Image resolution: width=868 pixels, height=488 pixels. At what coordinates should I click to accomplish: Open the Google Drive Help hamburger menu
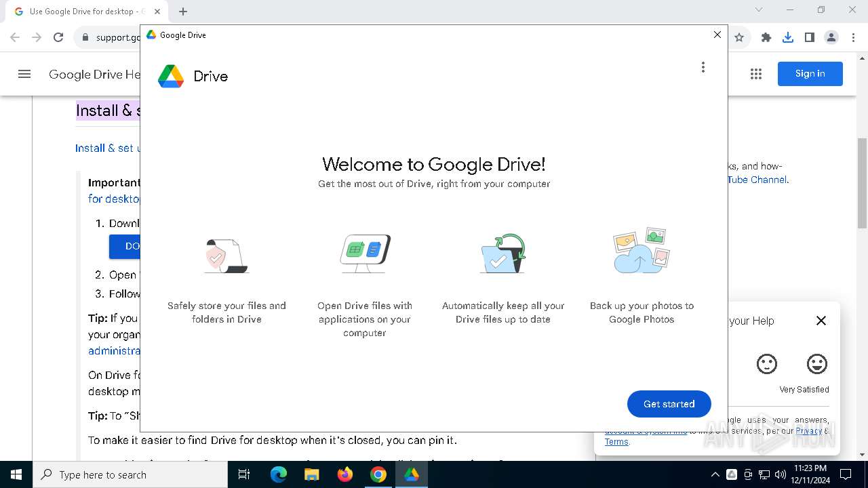(x=24, y=74)
